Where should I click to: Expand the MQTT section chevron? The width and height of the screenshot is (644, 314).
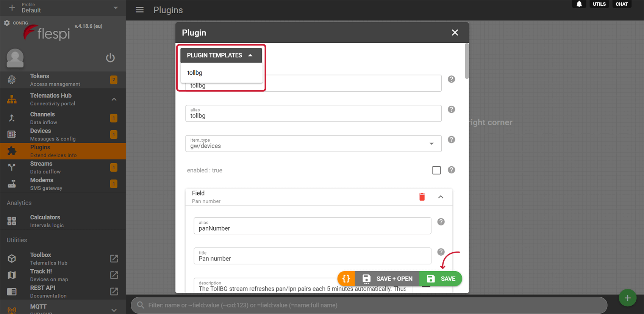click(114, 310)
